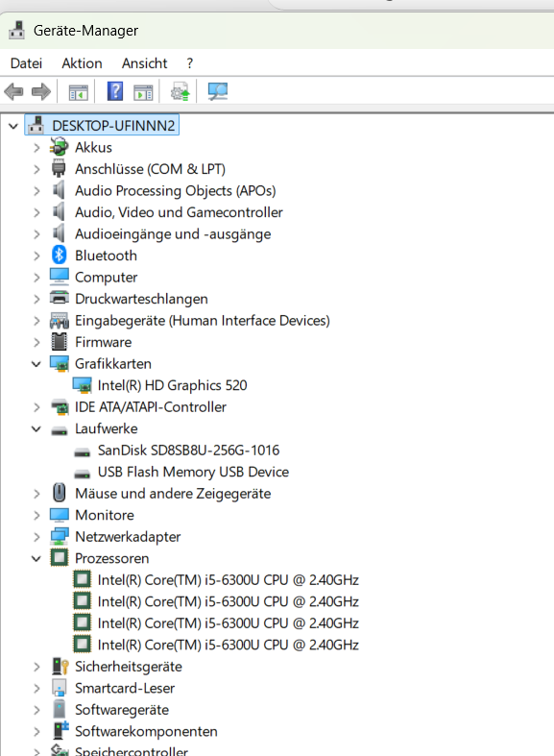Select Intel(R) HD Graphics 520 device

point(172,386)
